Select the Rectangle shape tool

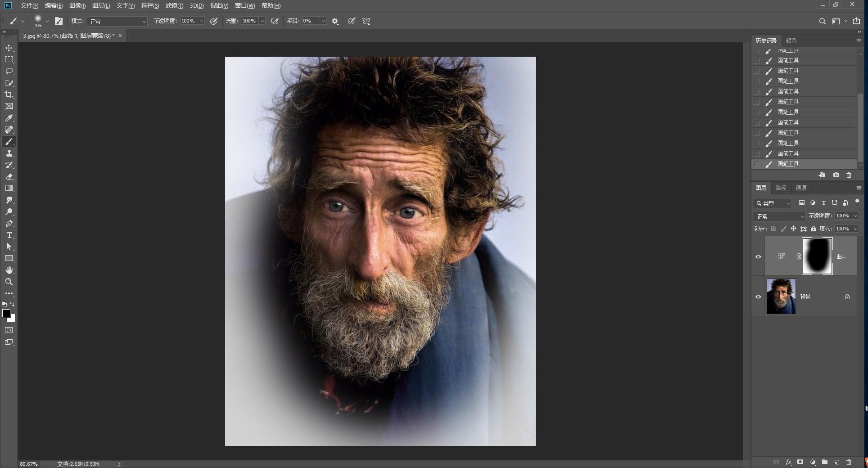click(9, 258)
